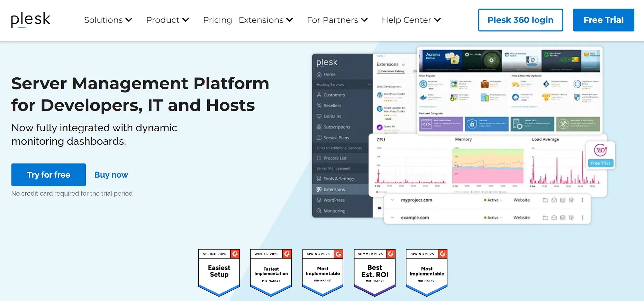Image resolution: width=644 pixels, height=301 pixels.
Task: Click the file manager folder icon for myproject.com
Action: [x=545, y=200]
